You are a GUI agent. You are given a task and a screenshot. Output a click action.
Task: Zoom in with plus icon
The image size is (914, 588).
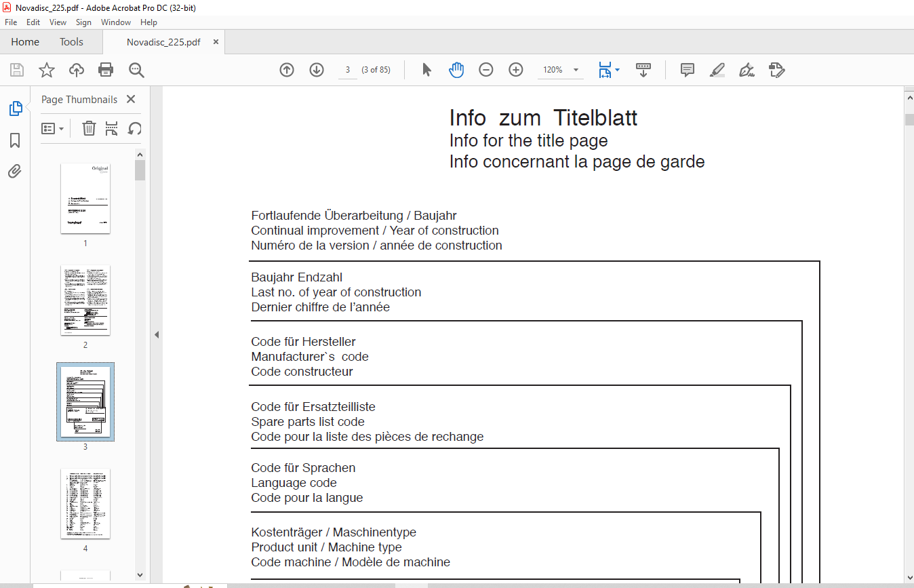pos(516,70)
